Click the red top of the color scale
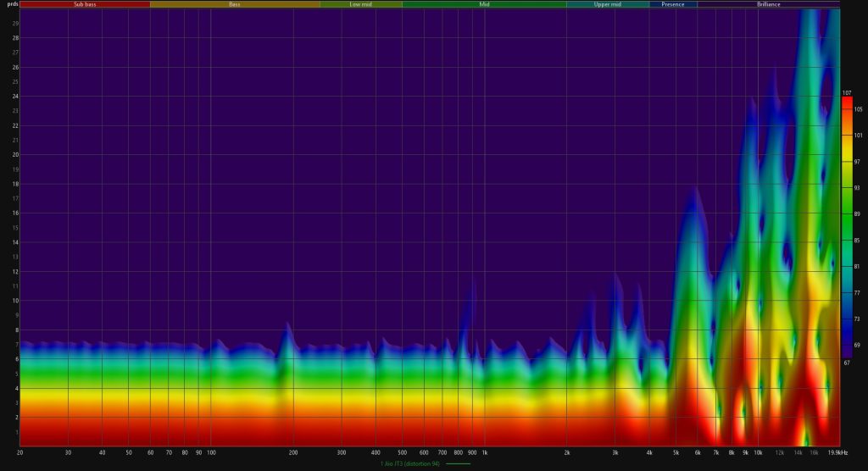Image resolution: width=868 pixels, height=471 pixels. coord(846,102)
